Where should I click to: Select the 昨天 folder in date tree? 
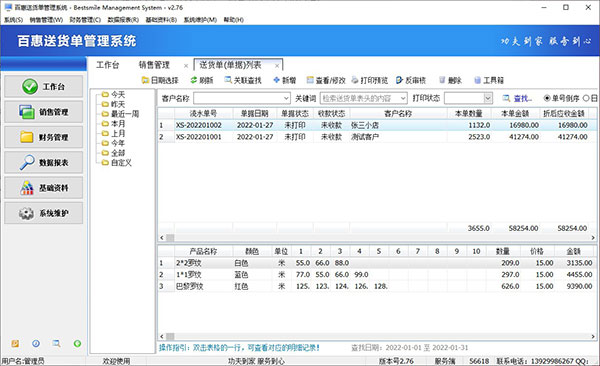114,104
